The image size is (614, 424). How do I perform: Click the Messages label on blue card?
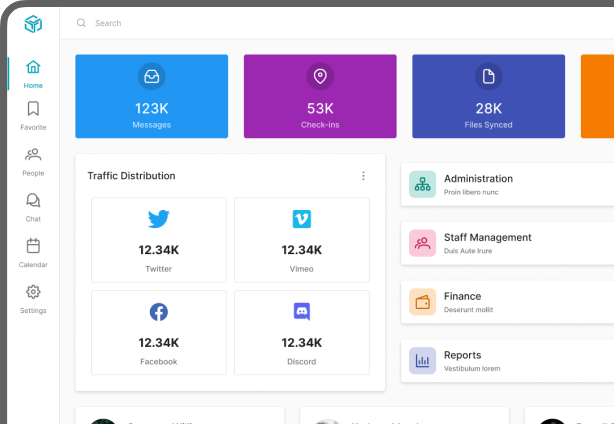pyautogui.click(x=152, y=125)
